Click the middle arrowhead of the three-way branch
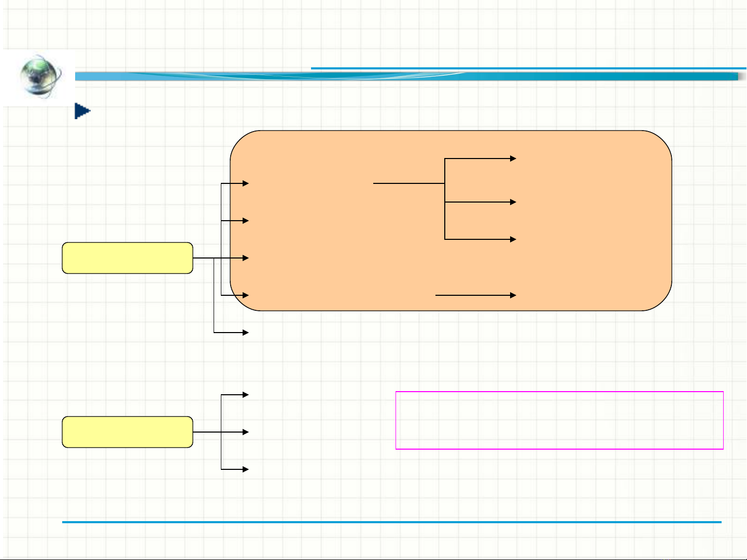The image size is (747, 560). click(x=513, y=202)
